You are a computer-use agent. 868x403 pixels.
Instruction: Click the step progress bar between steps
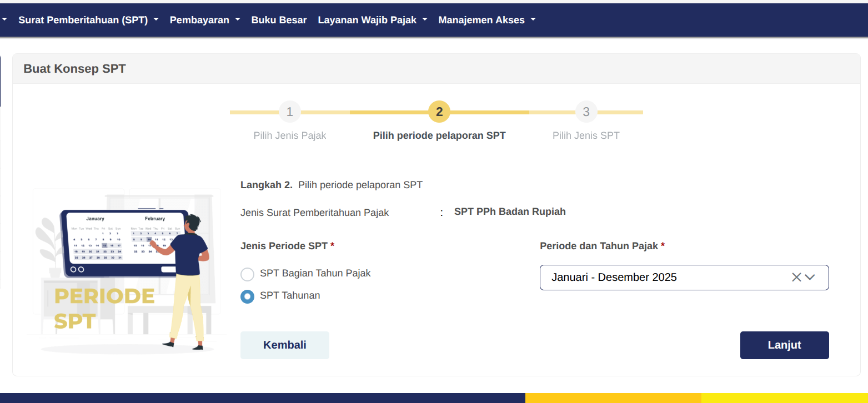pos(364,112)
